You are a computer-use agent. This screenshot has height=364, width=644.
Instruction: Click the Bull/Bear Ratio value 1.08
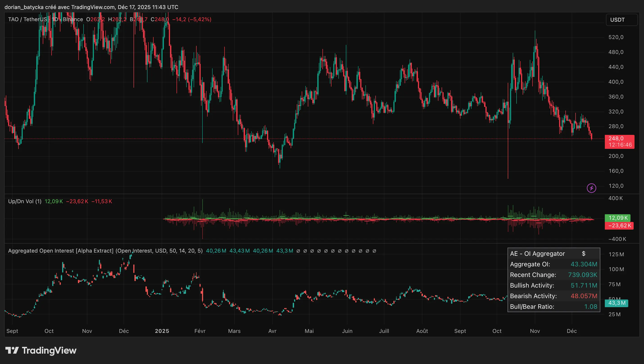pyautogui.click(x=591, y=306)
